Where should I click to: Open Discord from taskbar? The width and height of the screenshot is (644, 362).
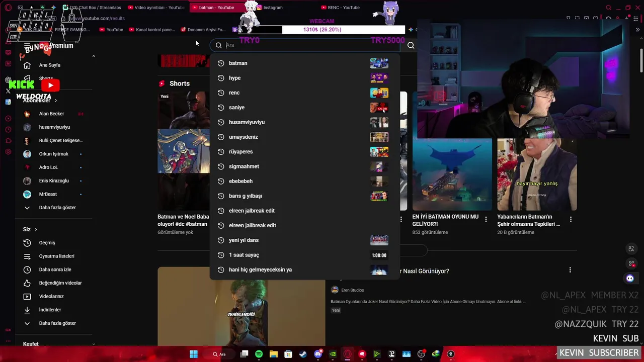pyautogui.click(x=318, y=354)
